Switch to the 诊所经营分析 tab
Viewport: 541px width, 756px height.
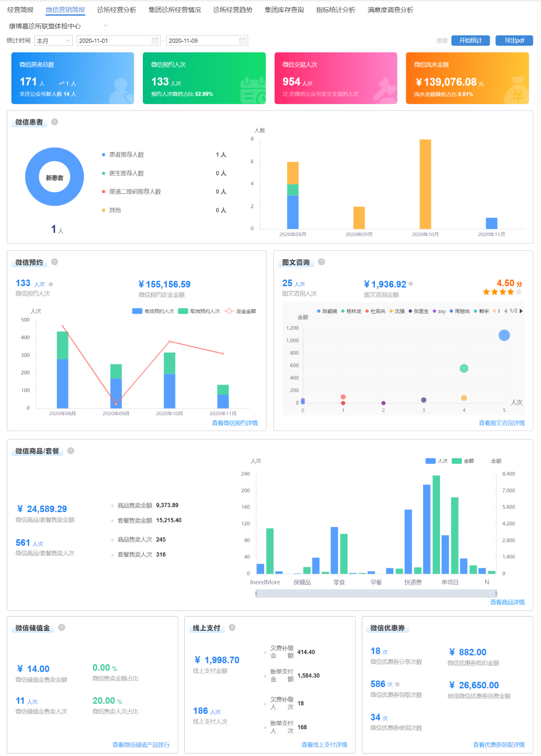(x=117, y=10)
